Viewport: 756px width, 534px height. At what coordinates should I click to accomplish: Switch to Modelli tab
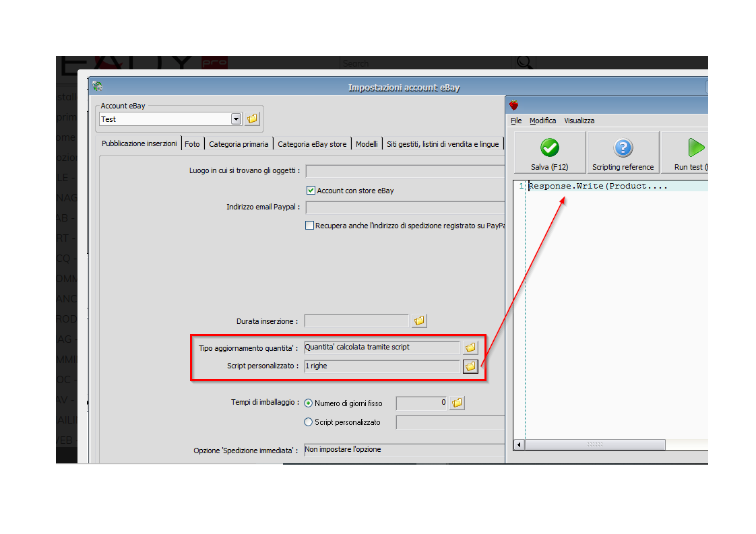click(x=367, y=144)
